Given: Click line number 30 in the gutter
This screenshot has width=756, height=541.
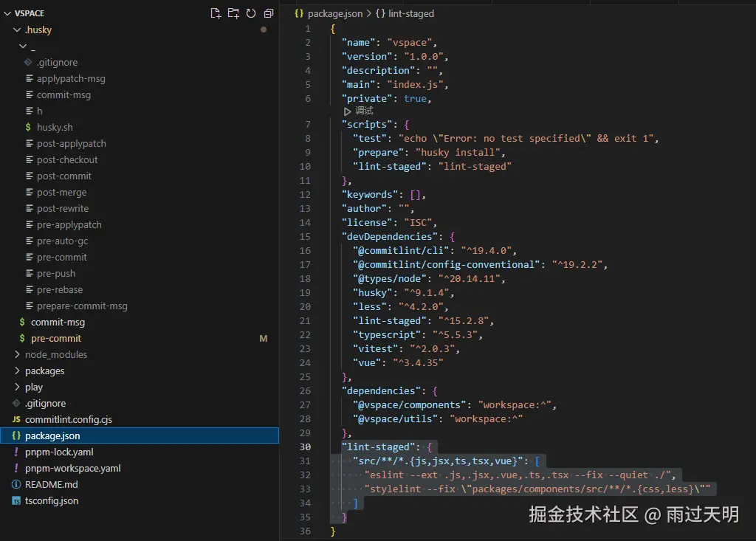Looking at the screenshot, I should tap(305, 447).
